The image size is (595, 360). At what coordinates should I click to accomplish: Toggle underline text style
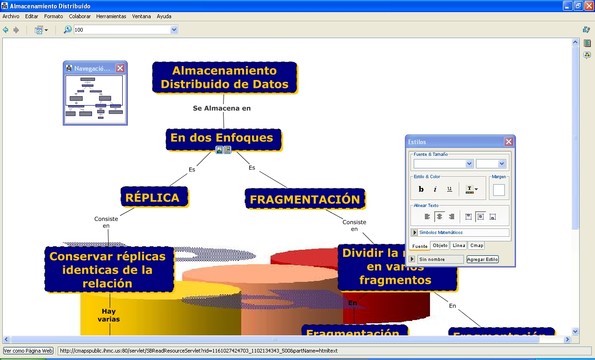[x=449, y=189]
